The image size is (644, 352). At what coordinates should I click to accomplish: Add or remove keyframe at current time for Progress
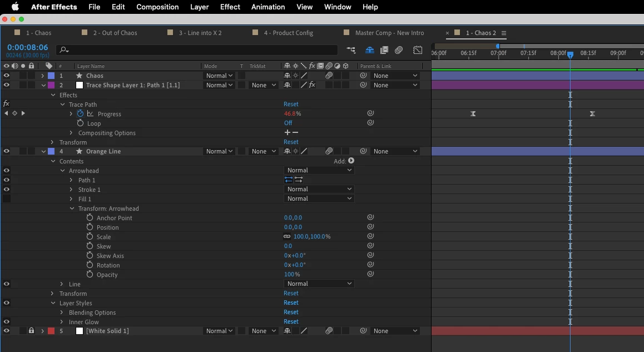point(14,113)
